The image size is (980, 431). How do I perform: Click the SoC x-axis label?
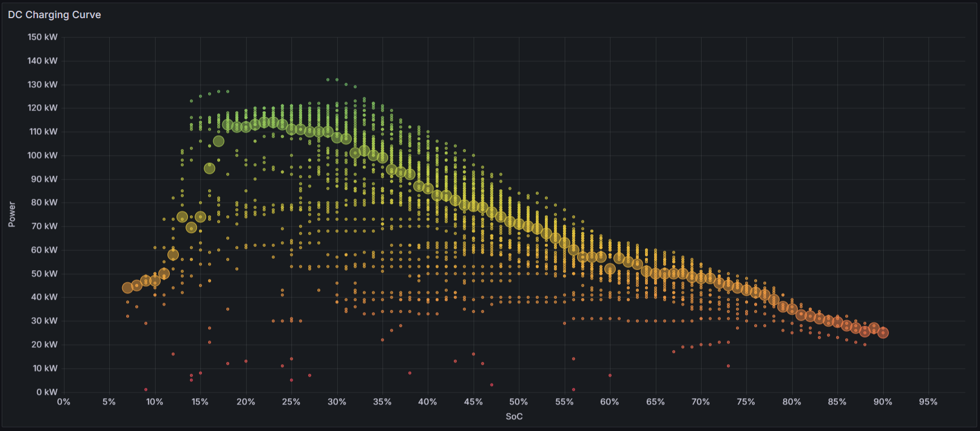[514, 416]
